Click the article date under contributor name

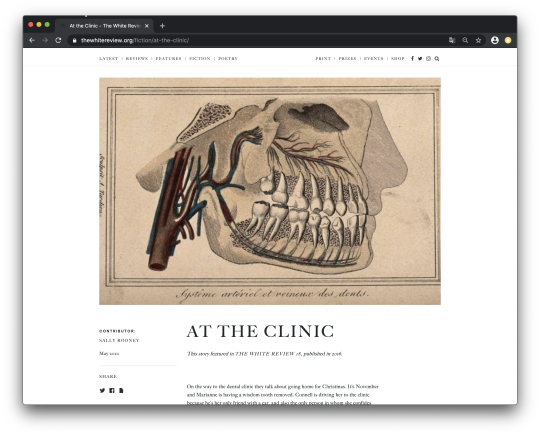109,353
